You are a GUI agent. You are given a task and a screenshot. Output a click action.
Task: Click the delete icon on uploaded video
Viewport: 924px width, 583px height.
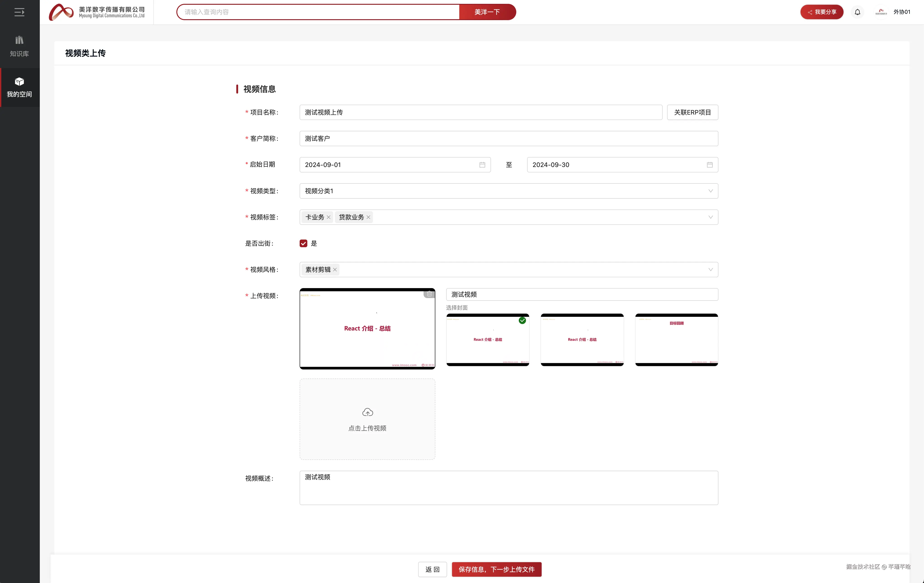[x=429, y=294]
